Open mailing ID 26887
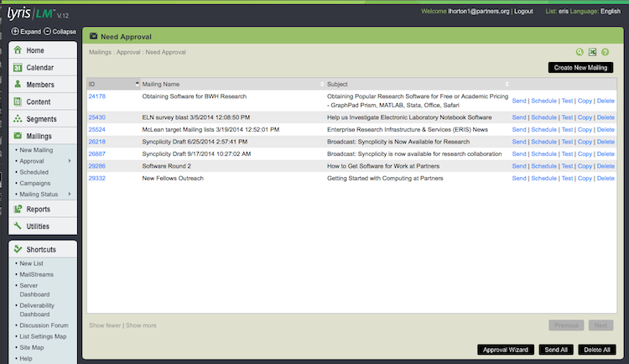The height and width of the screenshot is (364, 629). coord(97,153)
